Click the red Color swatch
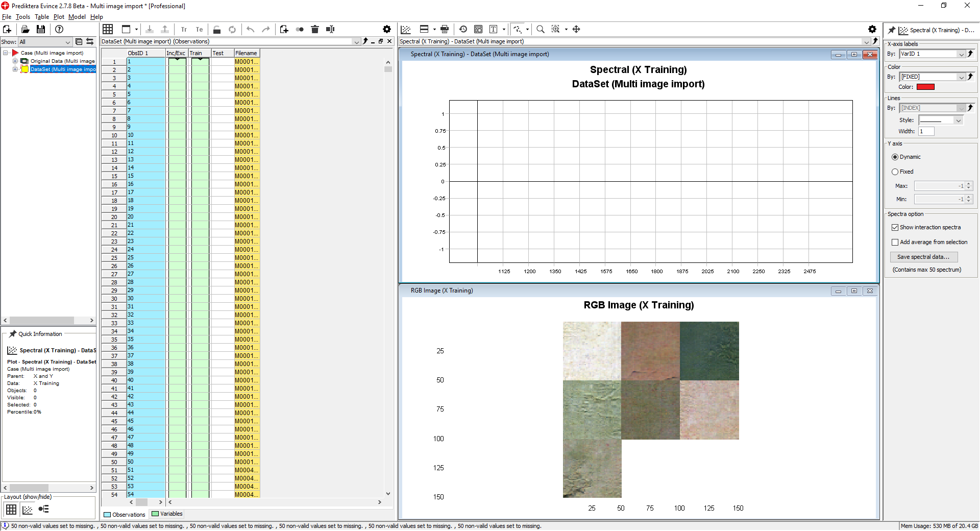980x531 pixels. click(925, 87)
